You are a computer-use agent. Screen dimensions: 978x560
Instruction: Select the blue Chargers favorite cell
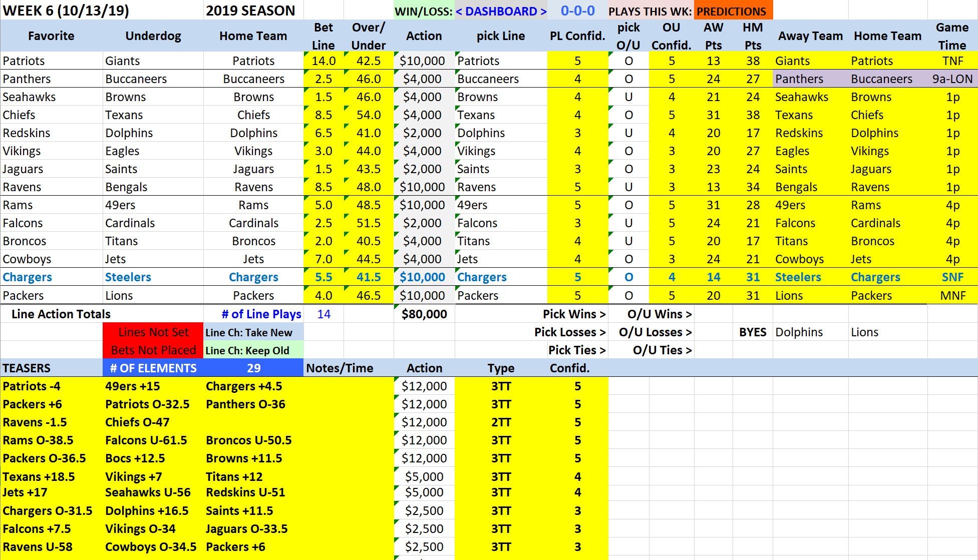pos(52,277)
